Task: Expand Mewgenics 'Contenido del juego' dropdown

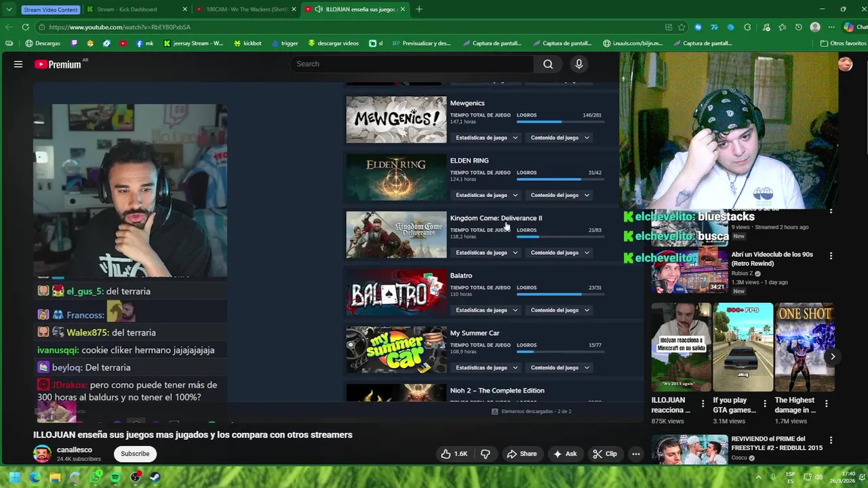Action: point(559,138)
